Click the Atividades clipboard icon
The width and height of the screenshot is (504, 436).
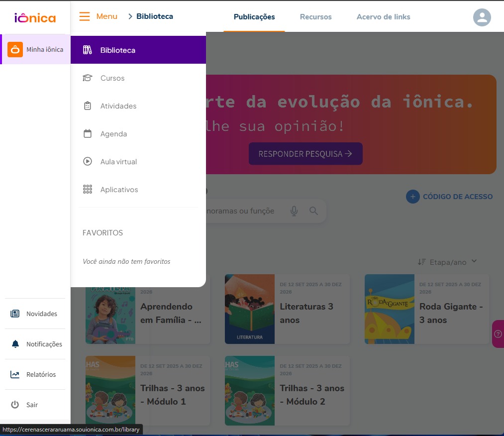(x=88, y=106)
